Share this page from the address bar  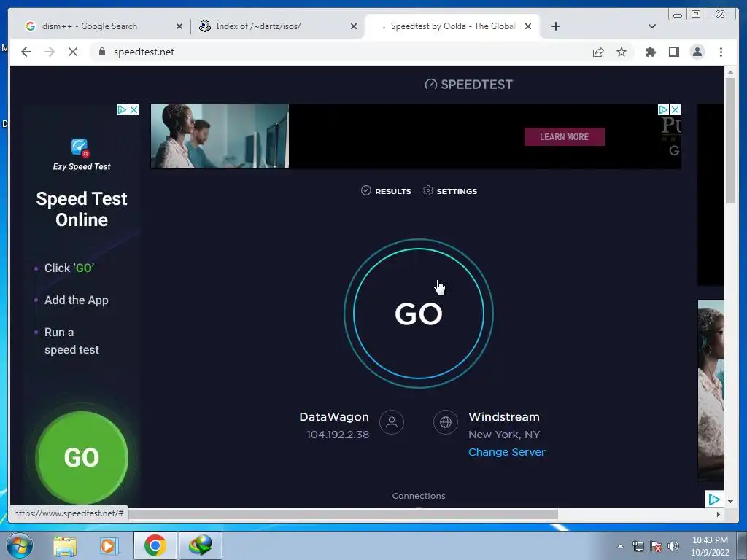(x=598, y=52)
